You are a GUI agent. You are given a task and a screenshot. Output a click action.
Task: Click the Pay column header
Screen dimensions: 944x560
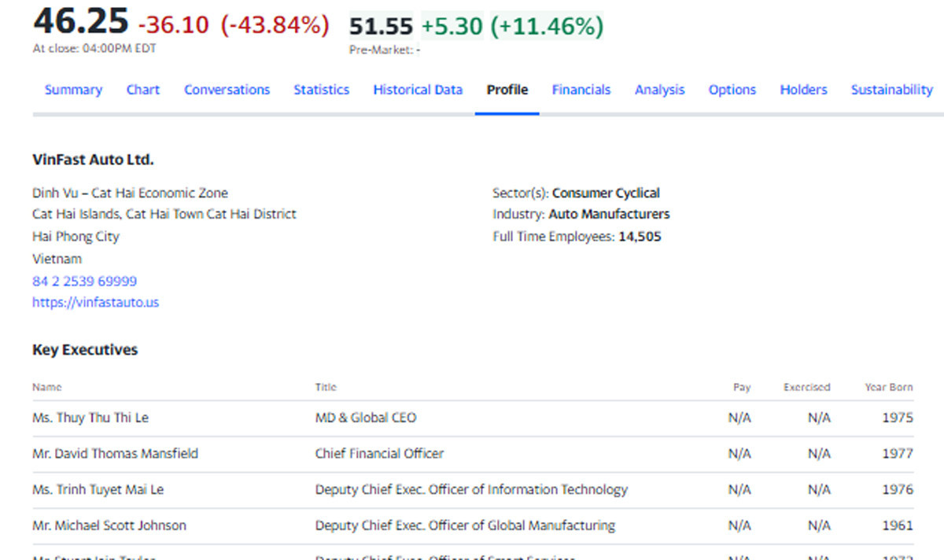(x=741, y=387)
